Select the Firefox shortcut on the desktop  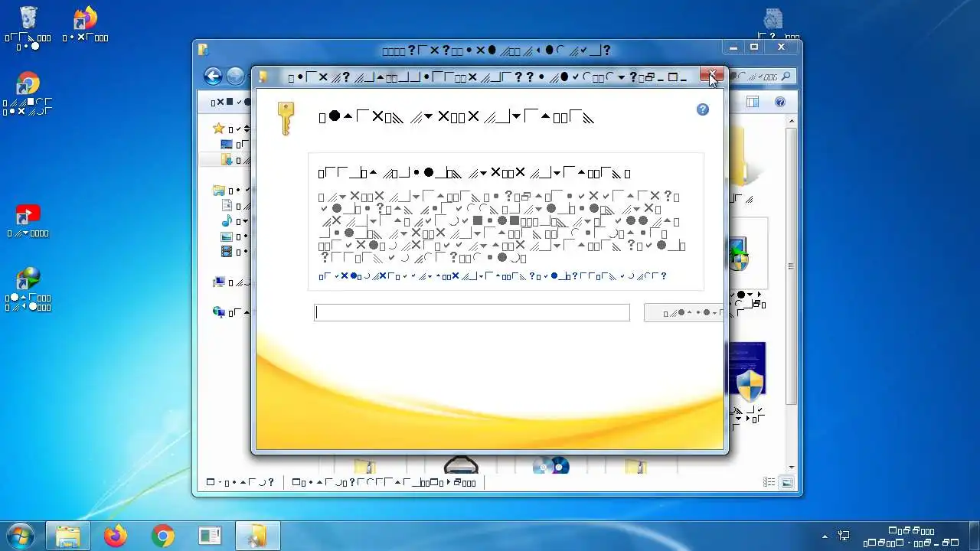click(85, 18)
